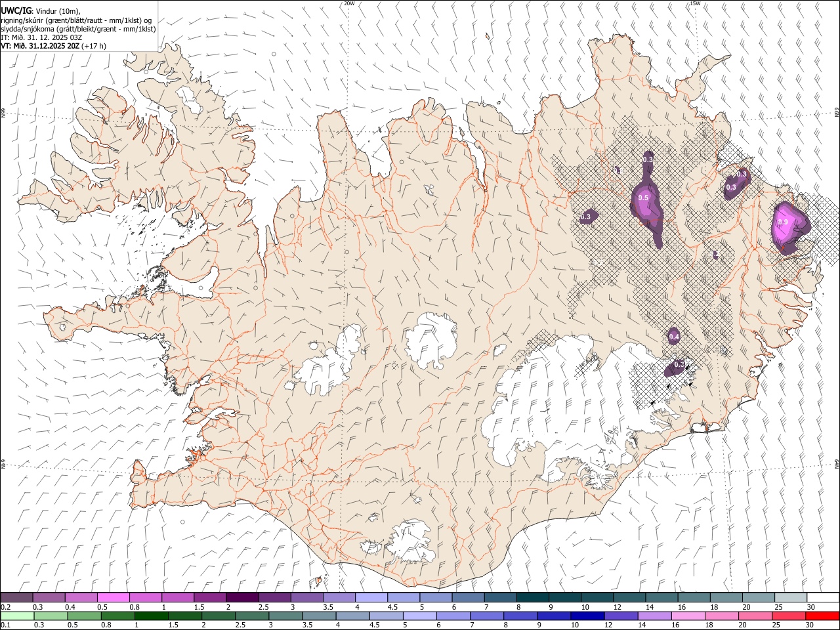840x630 pixels.
Task: Click the top-row legend swatch starting at 0.2
Action: tap(16, 598)
